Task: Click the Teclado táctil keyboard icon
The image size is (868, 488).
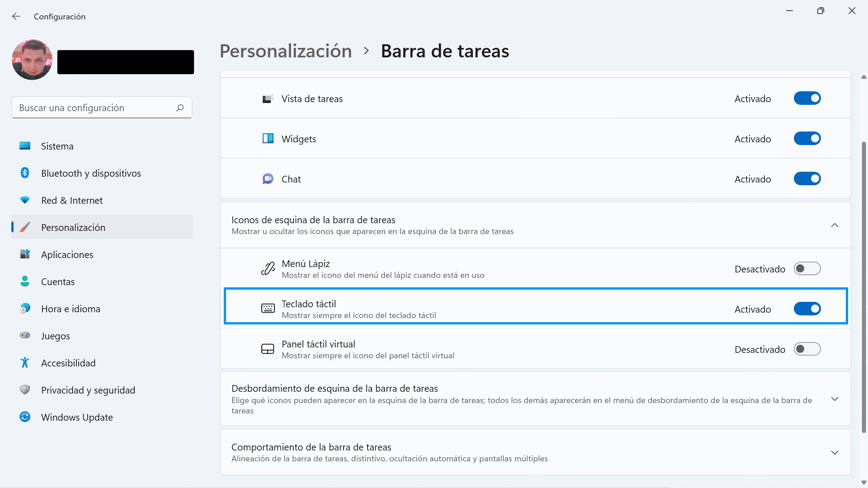Action: click(x=268, y=309)
